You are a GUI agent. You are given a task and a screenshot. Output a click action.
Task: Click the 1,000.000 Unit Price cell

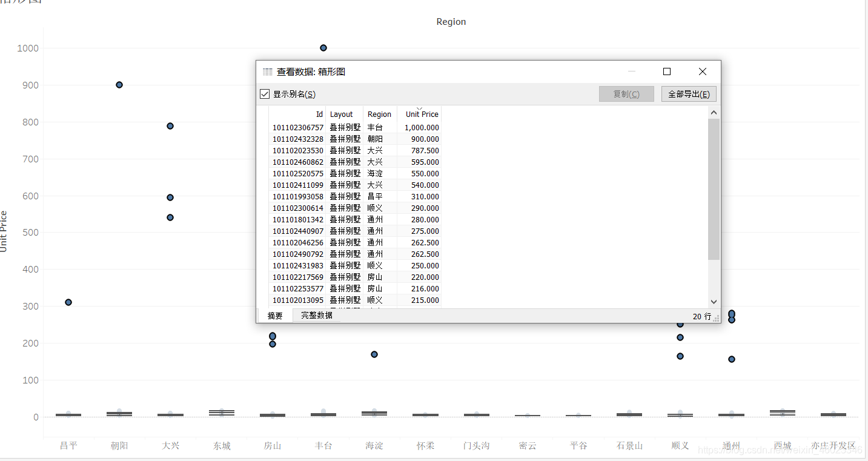click(419, 127)
